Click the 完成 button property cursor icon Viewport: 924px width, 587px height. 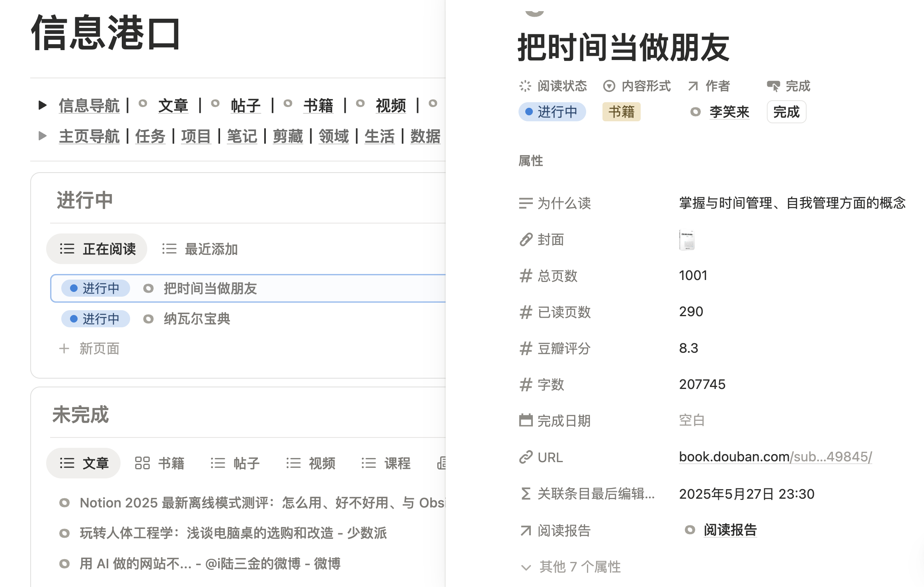point(774,86)
